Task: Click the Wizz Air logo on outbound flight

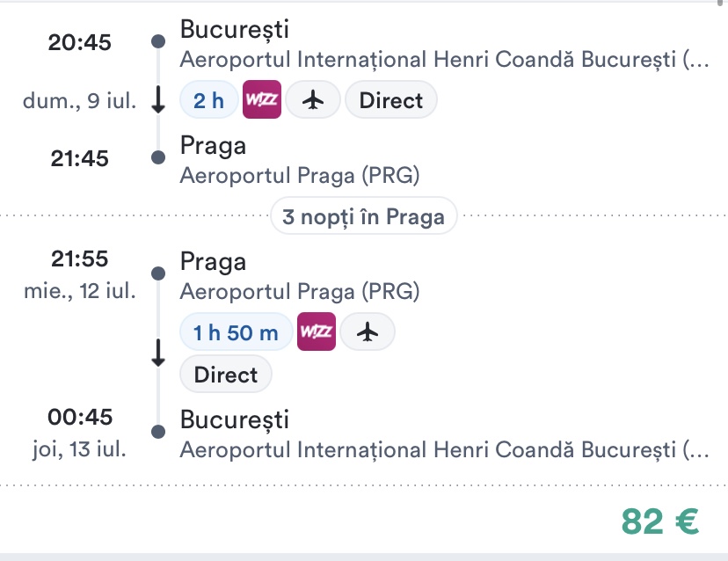Action: [261, 101]
